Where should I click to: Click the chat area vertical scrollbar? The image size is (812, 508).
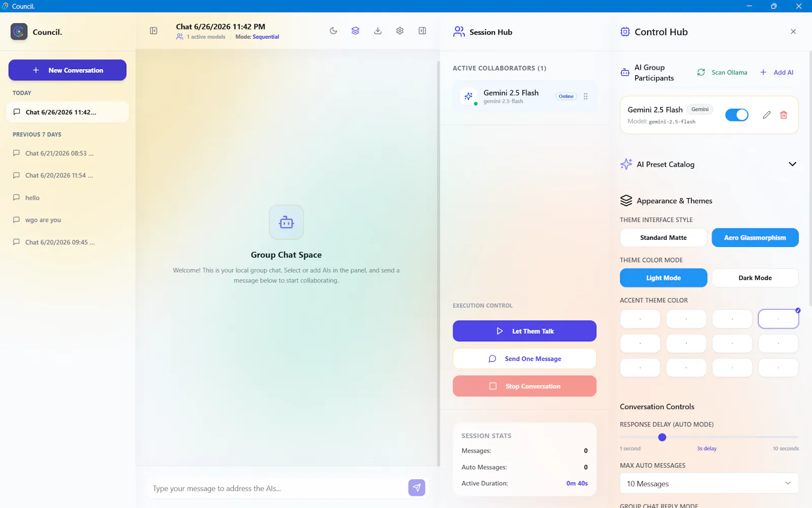438,263
